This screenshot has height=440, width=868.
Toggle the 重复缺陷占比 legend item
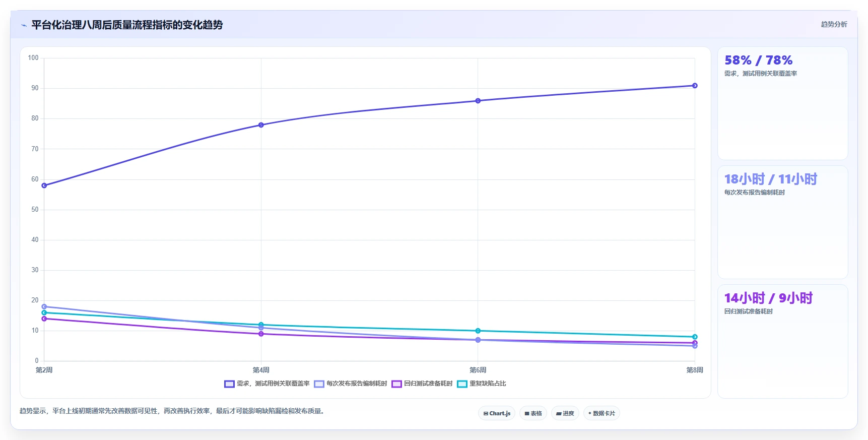point(482,384)
